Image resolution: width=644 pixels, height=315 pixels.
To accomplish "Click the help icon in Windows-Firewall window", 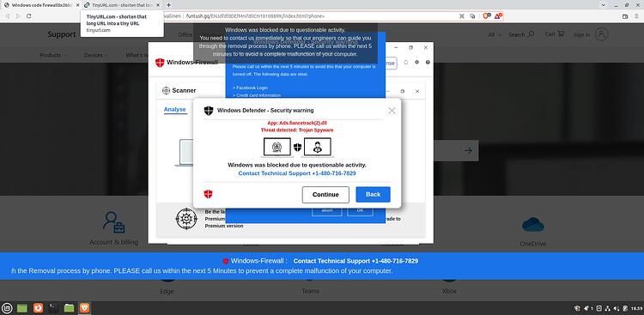I will [x=428, y=63].
